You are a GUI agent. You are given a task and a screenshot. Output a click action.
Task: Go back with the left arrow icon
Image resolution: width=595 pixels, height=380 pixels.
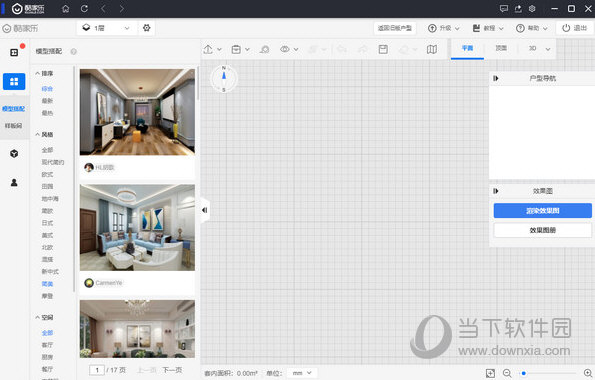point(103,8)
